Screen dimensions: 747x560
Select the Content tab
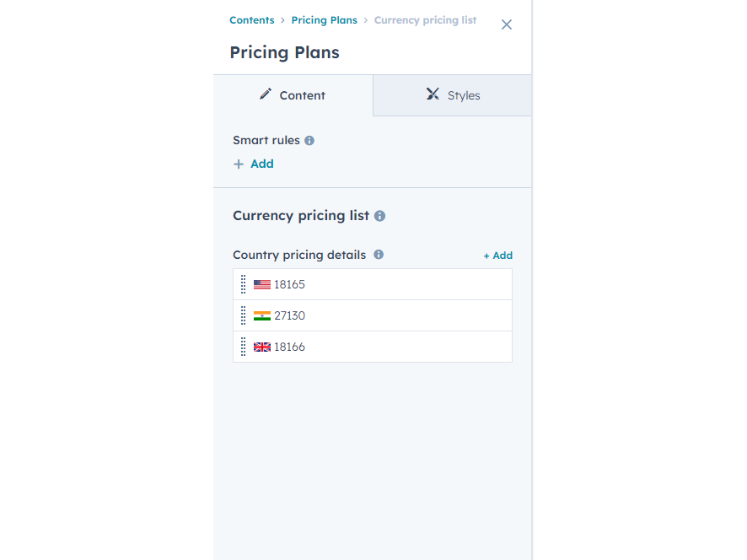(x=292, y=94)
